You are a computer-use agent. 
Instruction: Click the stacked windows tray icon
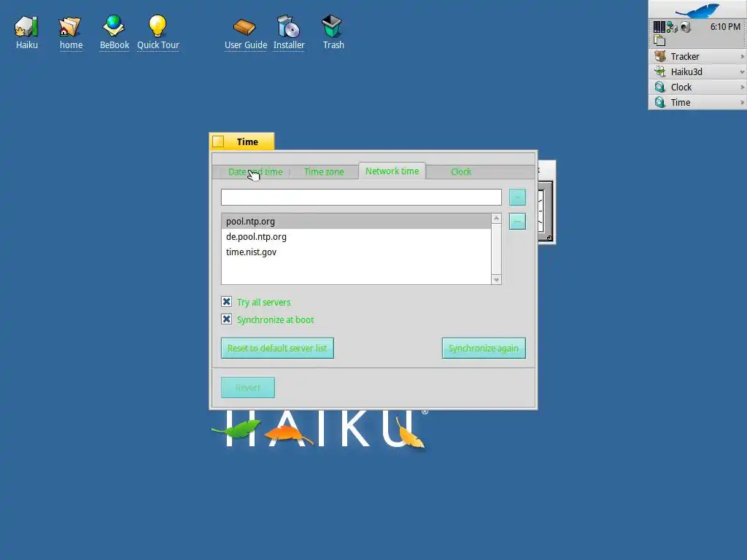click(659, 41)
